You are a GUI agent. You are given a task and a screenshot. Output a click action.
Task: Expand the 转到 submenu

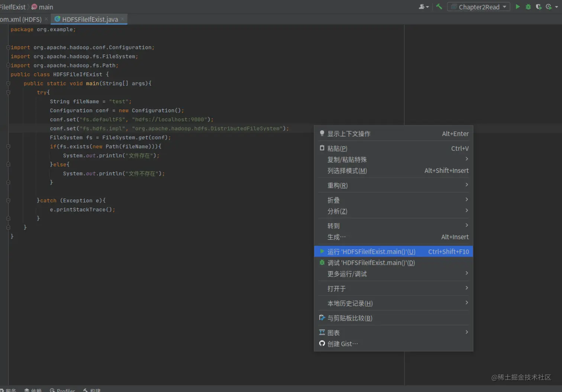(394, 226)
